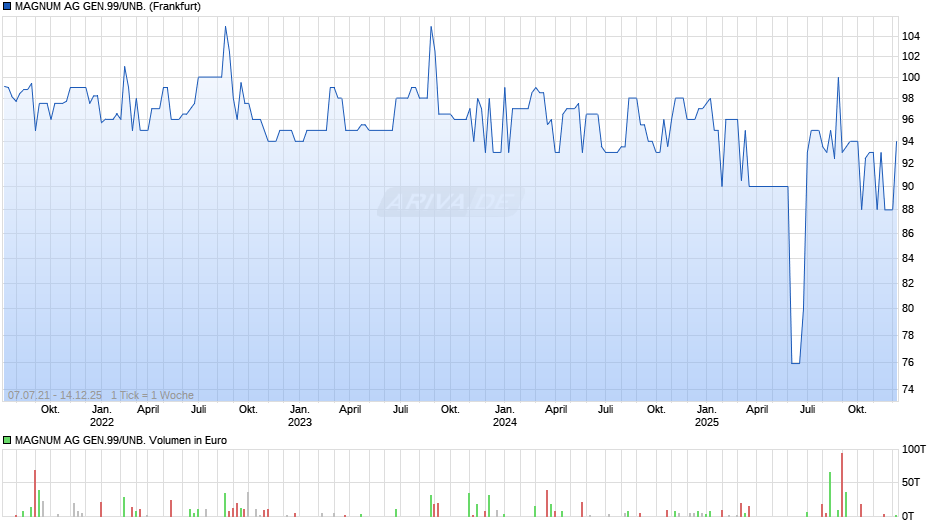Click the 80 price axis label
Image resolution: width=940 pixels, height=526 pixels.
coord(908,308)
